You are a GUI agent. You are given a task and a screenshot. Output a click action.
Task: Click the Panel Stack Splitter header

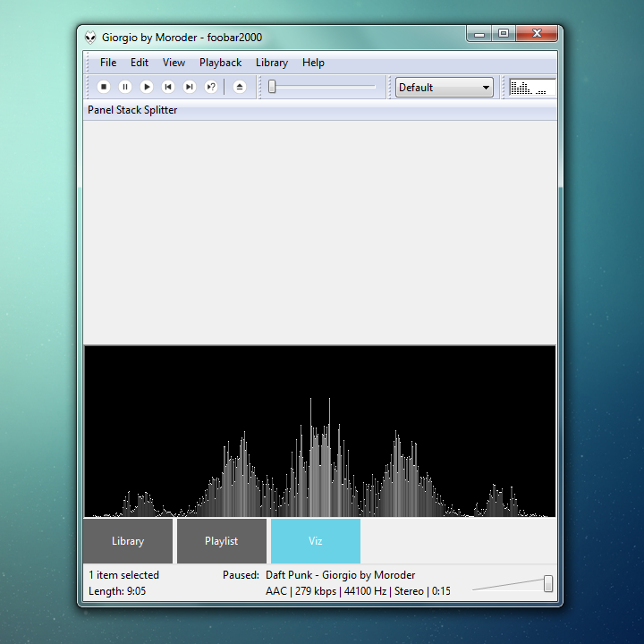pos(320,110)
